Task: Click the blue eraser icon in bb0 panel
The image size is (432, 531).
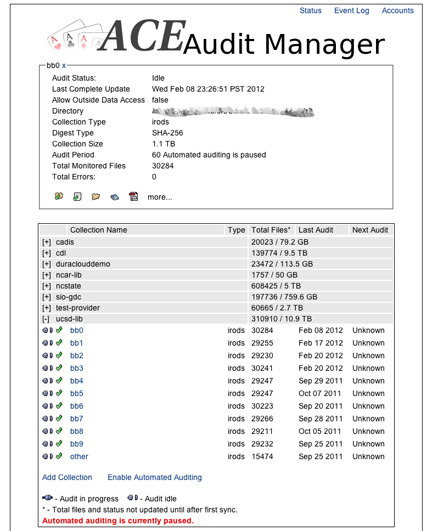Action: [x=114, y=197]
